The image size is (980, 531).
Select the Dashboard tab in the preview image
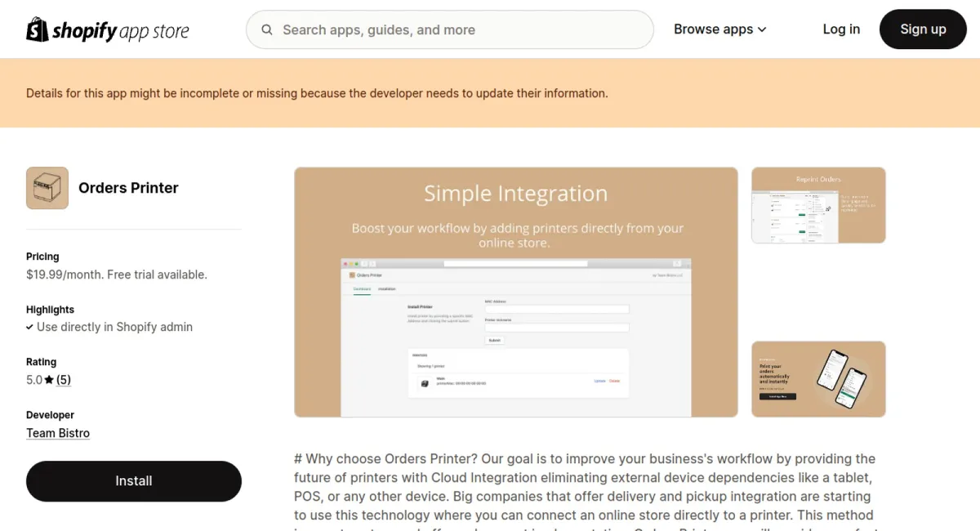click(x=362, y=289)
